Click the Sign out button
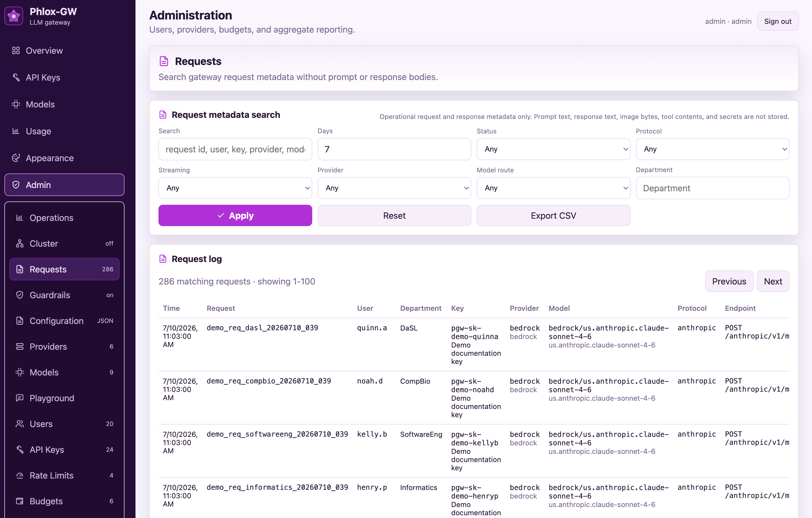Image resolution: width=812 pixels, height=518 pixels. pyautogui.click(x=778, y=21)
